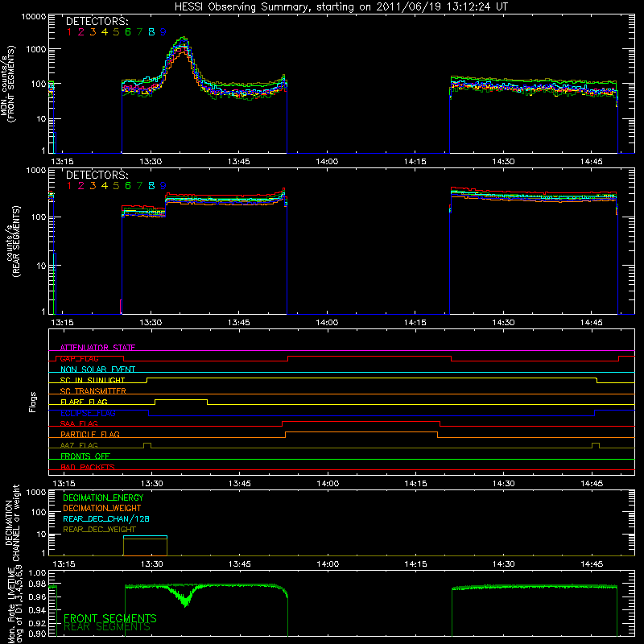
Task: Select the NON_SOLAR_EVENT flag label
Action: pyautogui.click(x=97, y=369)
